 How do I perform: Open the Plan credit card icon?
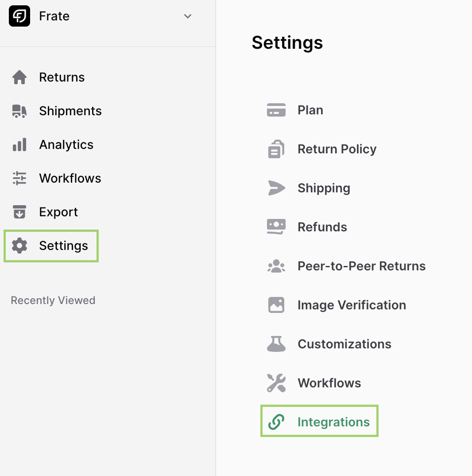[276, 110]
